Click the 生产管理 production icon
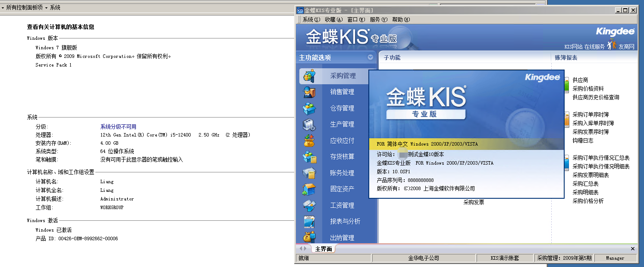This screenshot has width=644, height=267. [x=309, y=124]
